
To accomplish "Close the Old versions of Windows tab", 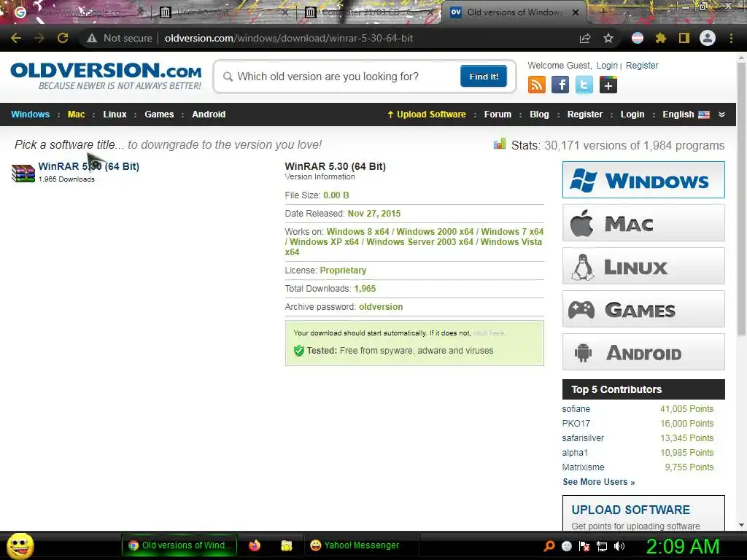I will tap(576, 12).
